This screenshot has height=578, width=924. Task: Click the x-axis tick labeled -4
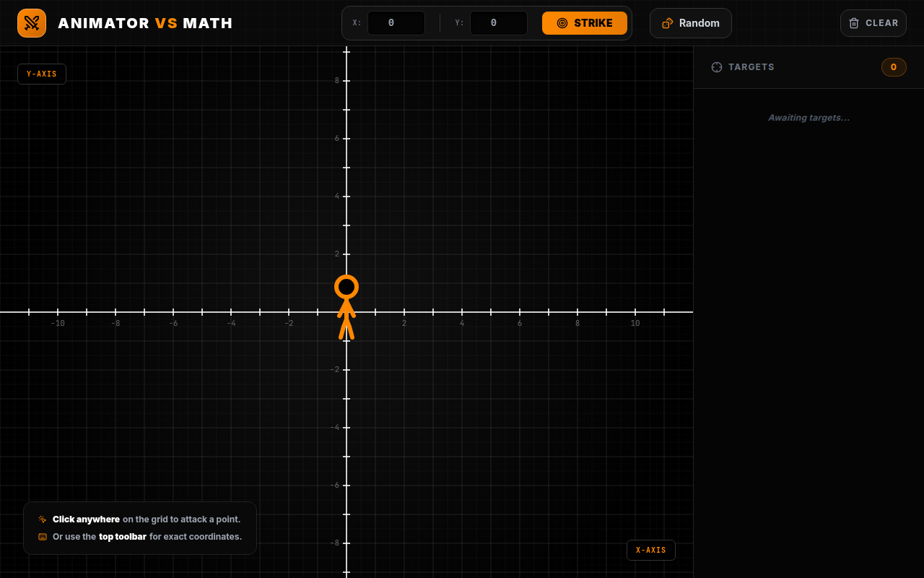pyautogui.click(x=231, y=323)
